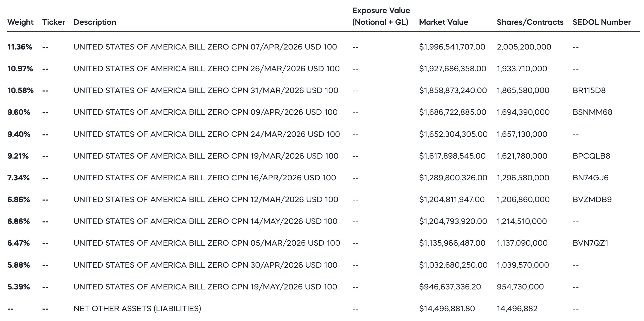Click the 5.88% weight cell

[x=19, y=265]
